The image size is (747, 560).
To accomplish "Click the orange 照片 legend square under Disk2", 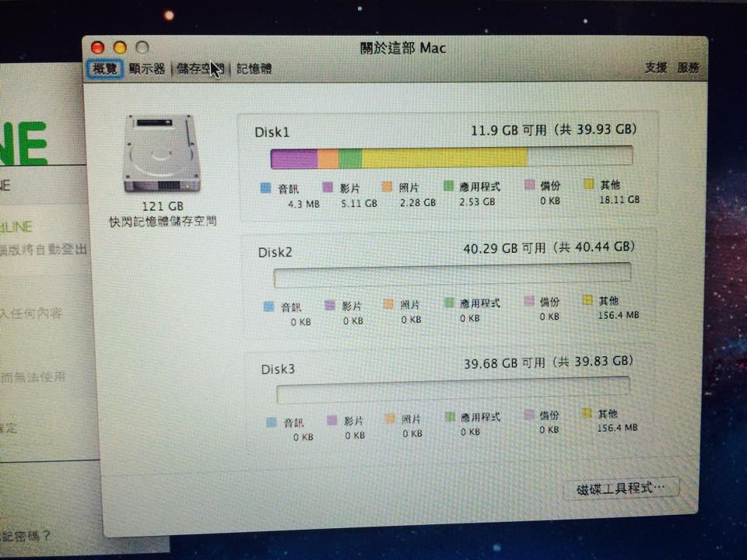I will (388, 304).
